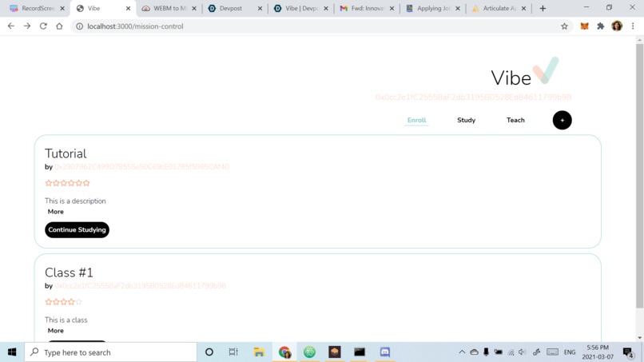Image resolution: width=644 pixels, height=362 pixels.
Task: Show hidden system tray icons
Action: 462,352
